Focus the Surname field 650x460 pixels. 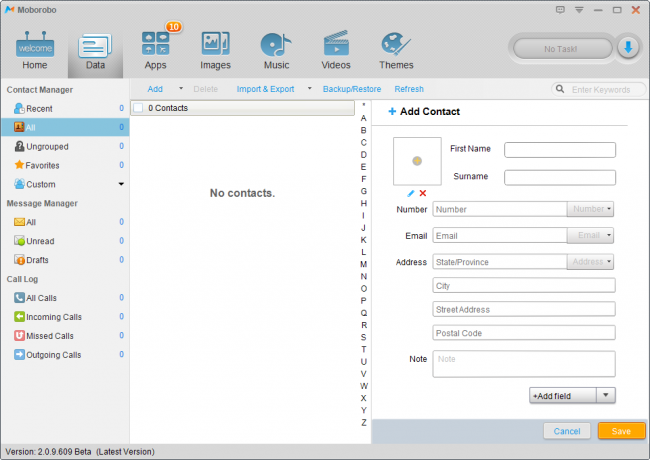560,177
